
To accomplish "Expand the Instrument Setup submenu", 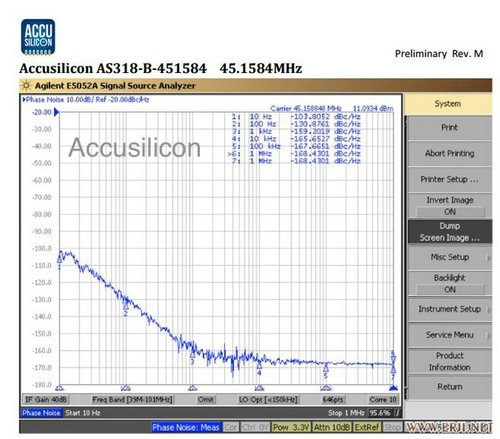I will click(x=449, y=309).
